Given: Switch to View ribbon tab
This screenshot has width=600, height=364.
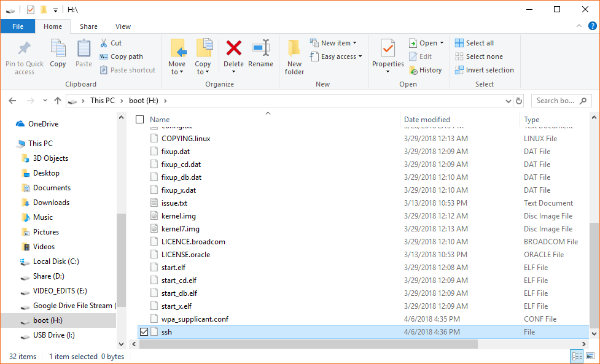Looking at the screenshot, I should click(x=123, y=26).
